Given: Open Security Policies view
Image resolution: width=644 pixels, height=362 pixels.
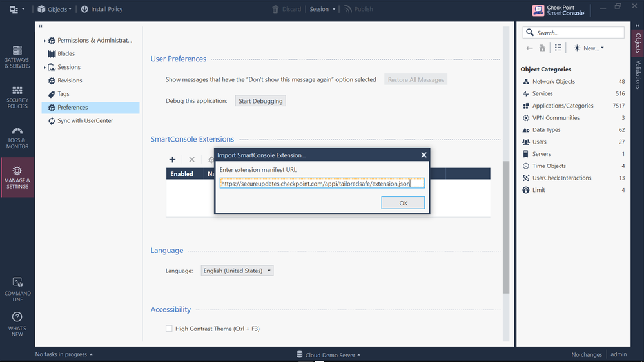Looking at the screenshot, I should tap(17, 97).
